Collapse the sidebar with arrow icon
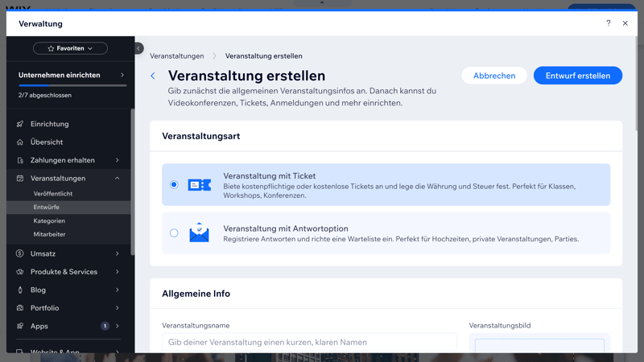This screenshot has width=644, height=362. 138,48
